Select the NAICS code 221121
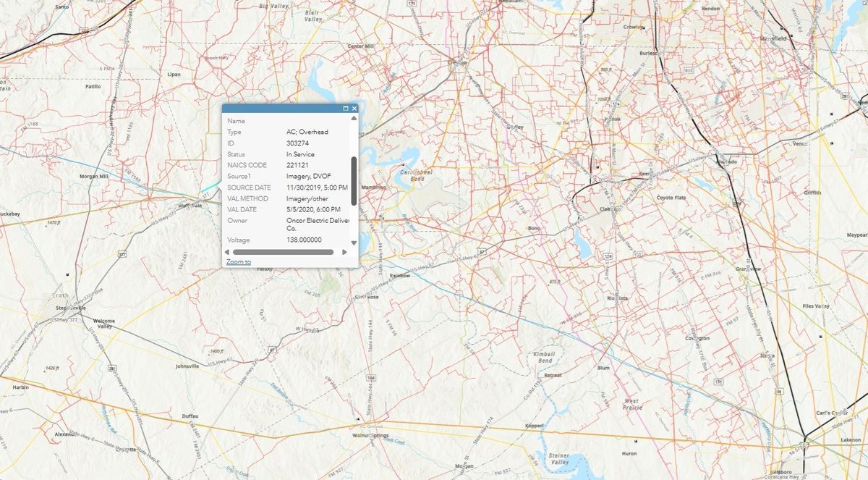The width and height of the screenshot is (868, 480). pyautogui.click(x=297, y=165)
